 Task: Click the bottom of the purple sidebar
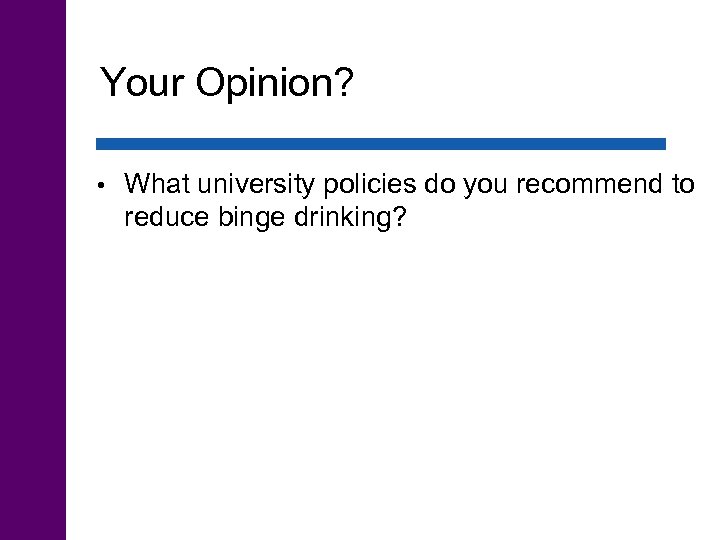click(32, 520)
